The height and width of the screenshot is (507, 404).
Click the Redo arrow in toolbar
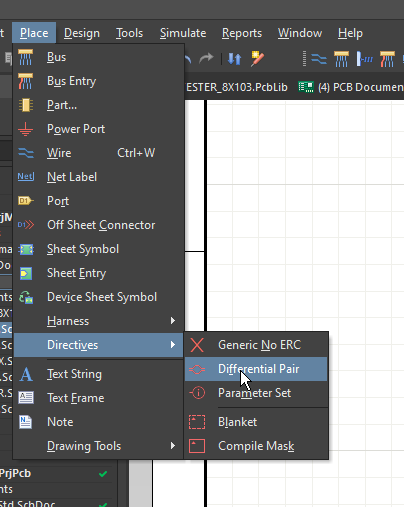tap(206, 59)
